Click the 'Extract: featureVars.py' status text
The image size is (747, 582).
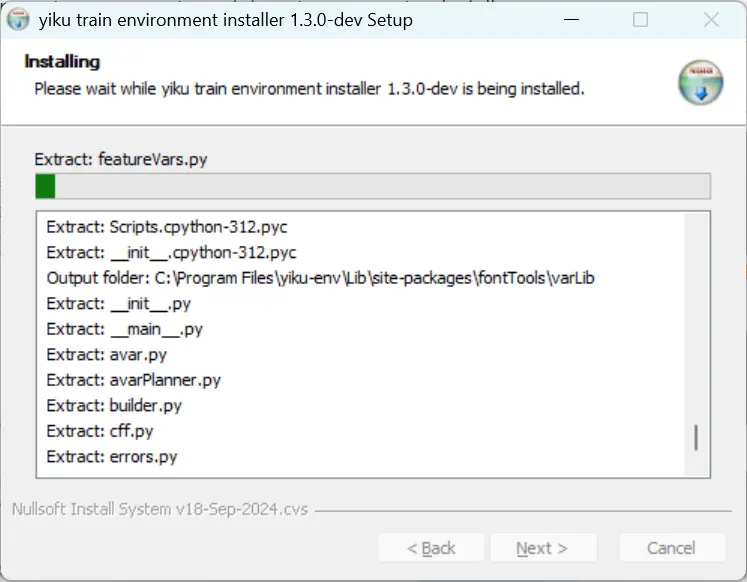121,159
